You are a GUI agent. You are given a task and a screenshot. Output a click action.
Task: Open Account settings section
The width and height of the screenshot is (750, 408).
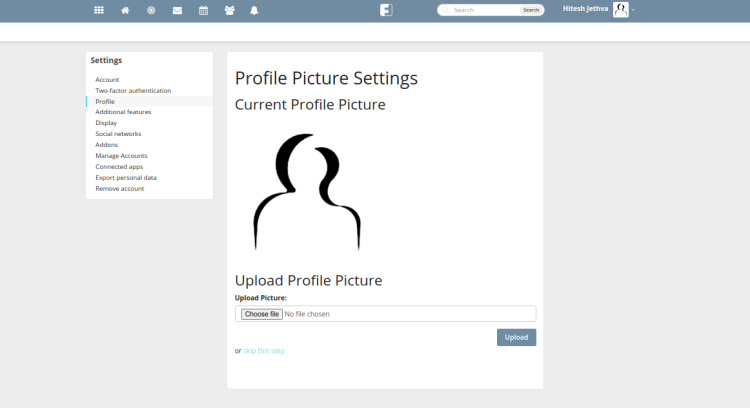pyautogui.click(x=107, y=79)
